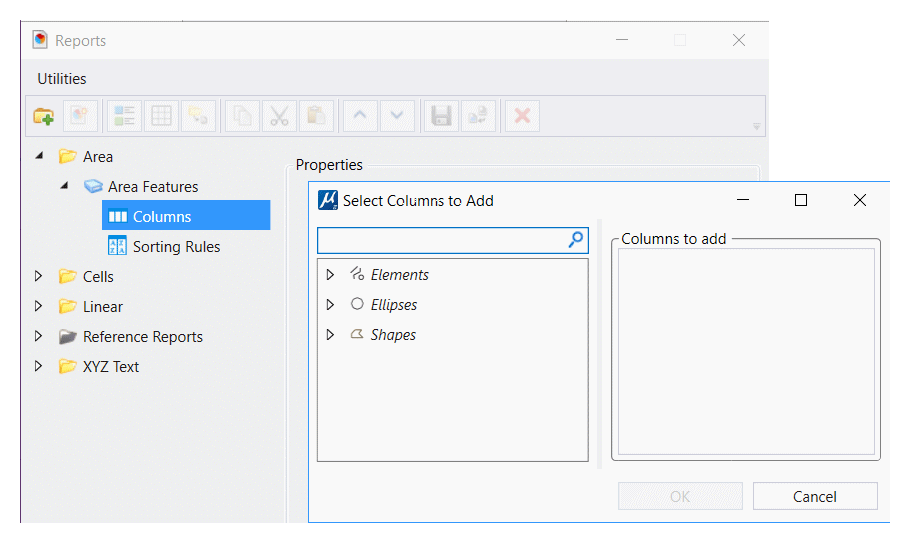Click the Cancel button

814,496
